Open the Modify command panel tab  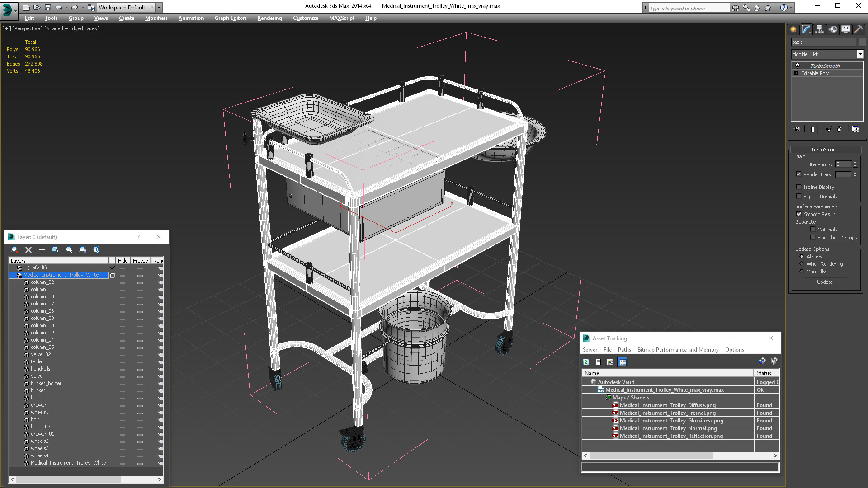(807, 29)
